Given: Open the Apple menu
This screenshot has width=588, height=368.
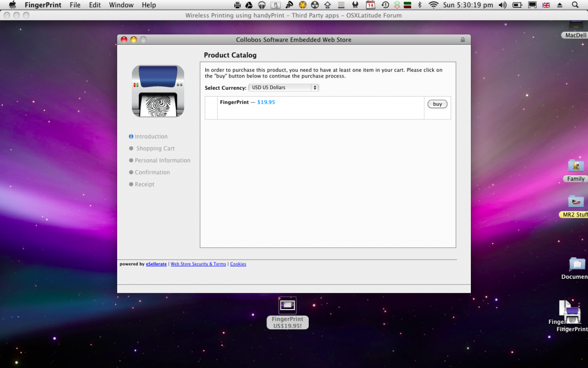Looking at the screenshot, I should pyautogui.click(x=13, y=5).
